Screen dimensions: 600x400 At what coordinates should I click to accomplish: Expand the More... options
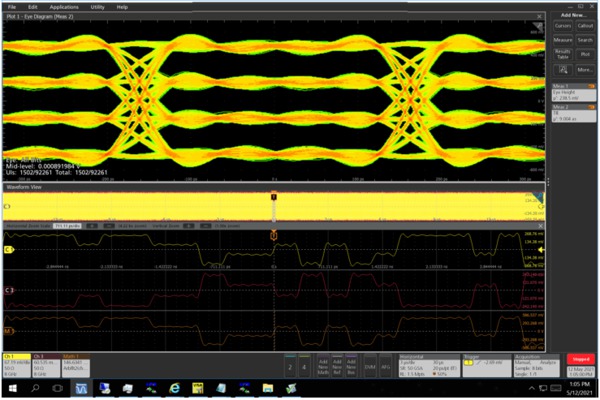(x=585, y=70)
